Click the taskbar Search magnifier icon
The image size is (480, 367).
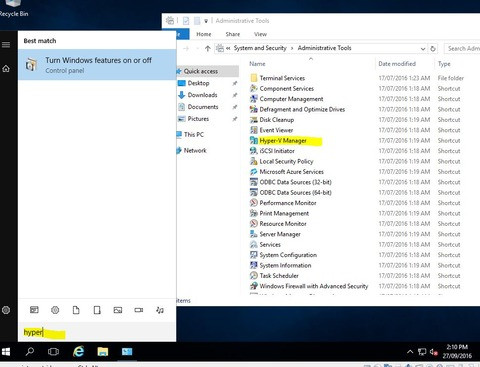30,352
